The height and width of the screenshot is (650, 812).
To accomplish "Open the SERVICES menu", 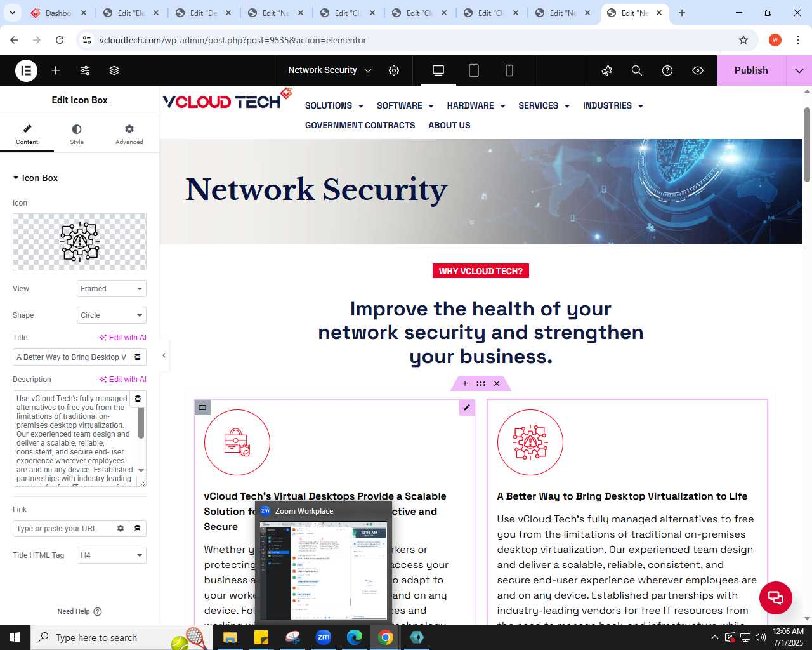I will click(x=544, y=106).
